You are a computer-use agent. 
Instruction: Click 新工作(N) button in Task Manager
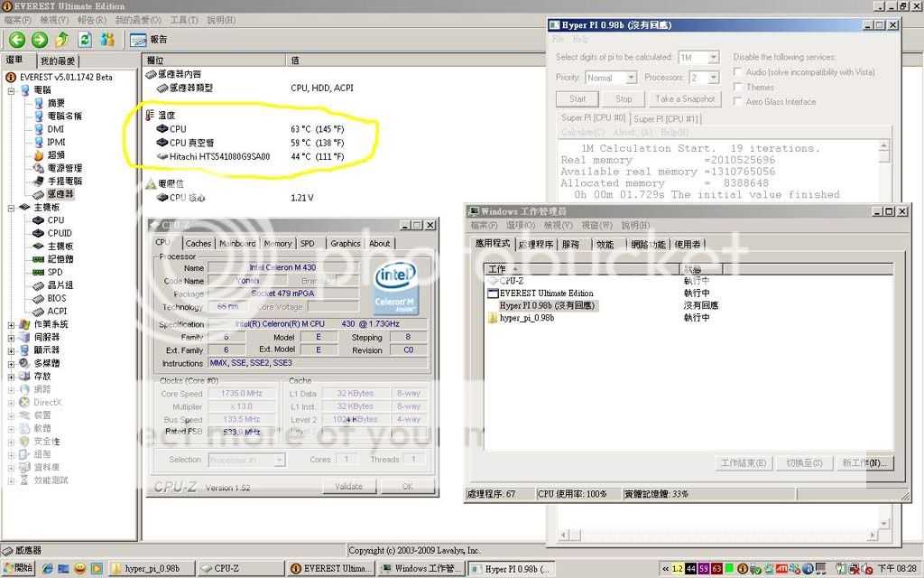pyautogui.click(x=864, y=463)
